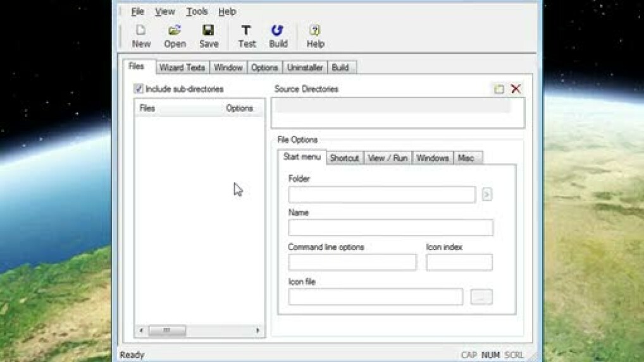
Task: Click into the Name input field
Action: pyautogui.click(x=390, y=228)
